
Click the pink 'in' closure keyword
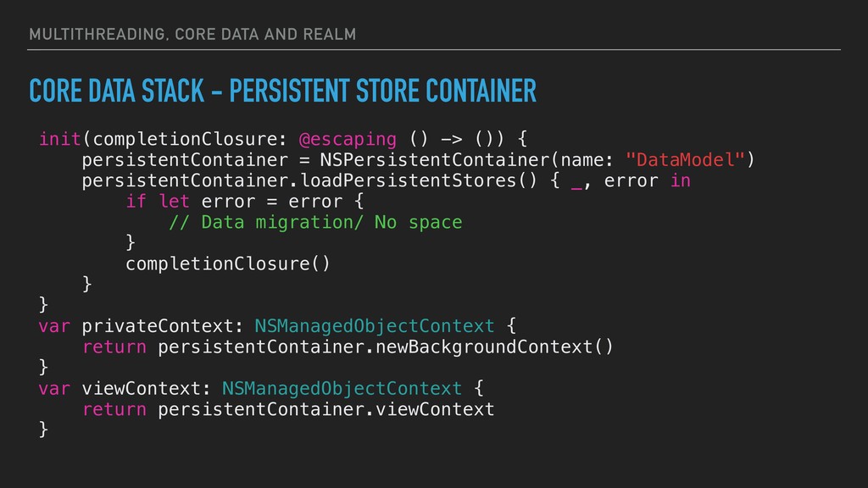[681, 181]
